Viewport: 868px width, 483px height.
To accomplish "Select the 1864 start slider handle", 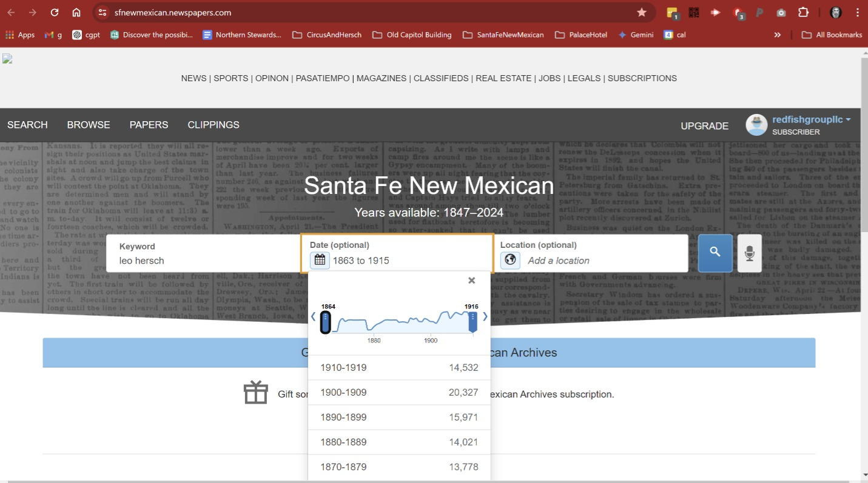I will pos(326,322).
